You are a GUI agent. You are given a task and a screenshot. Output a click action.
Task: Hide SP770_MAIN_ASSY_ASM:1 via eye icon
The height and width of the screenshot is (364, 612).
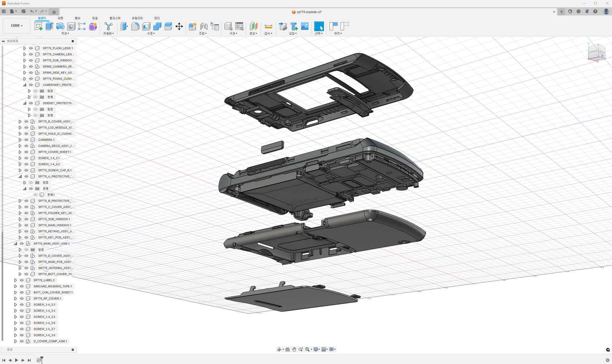click(22, 244)
